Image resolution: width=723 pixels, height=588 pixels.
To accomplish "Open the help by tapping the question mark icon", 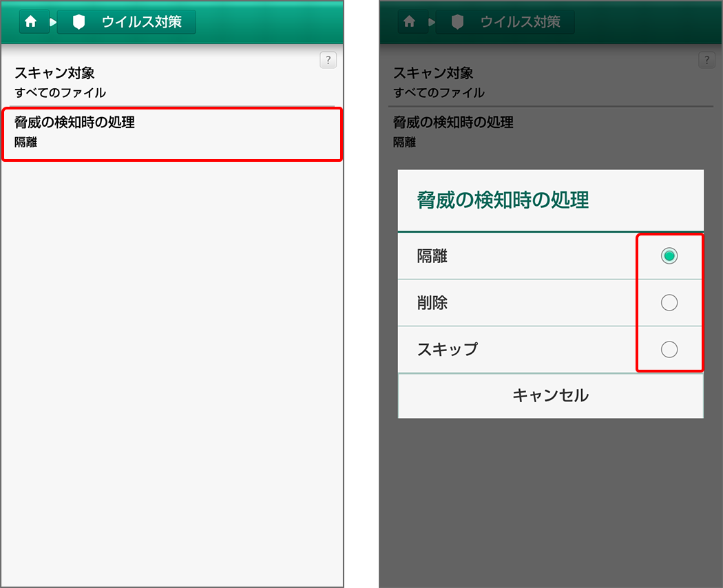I will tap(328, 61).
